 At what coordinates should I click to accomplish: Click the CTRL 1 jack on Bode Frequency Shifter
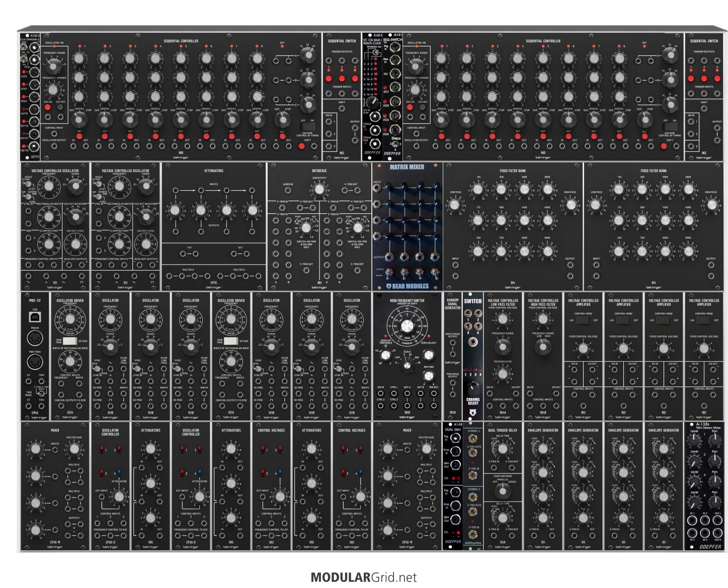click(394, 393)
